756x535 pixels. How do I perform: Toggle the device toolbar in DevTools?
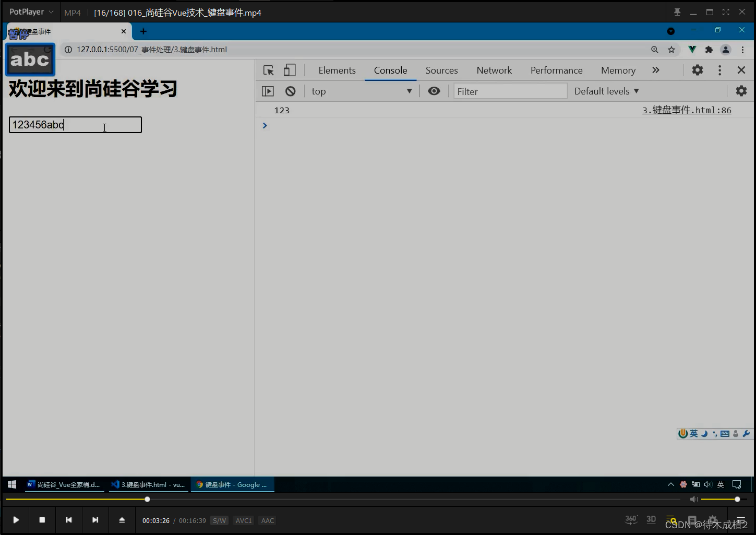tap(290, 70)
